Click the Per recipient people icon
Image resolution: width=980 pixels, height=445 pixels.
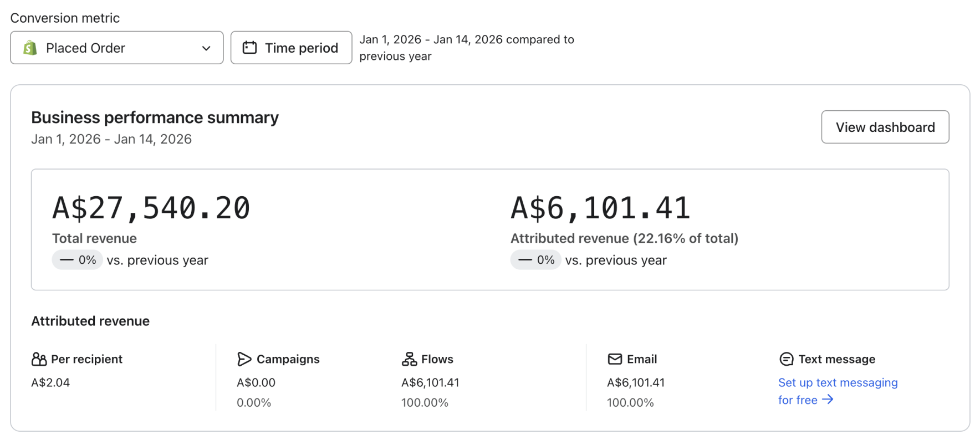coord(39,359)
